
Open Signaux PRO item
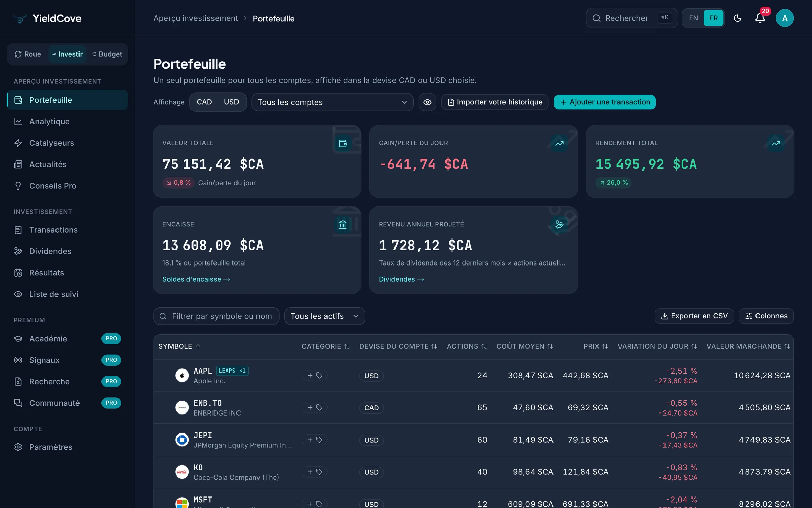tap(67, 360)
